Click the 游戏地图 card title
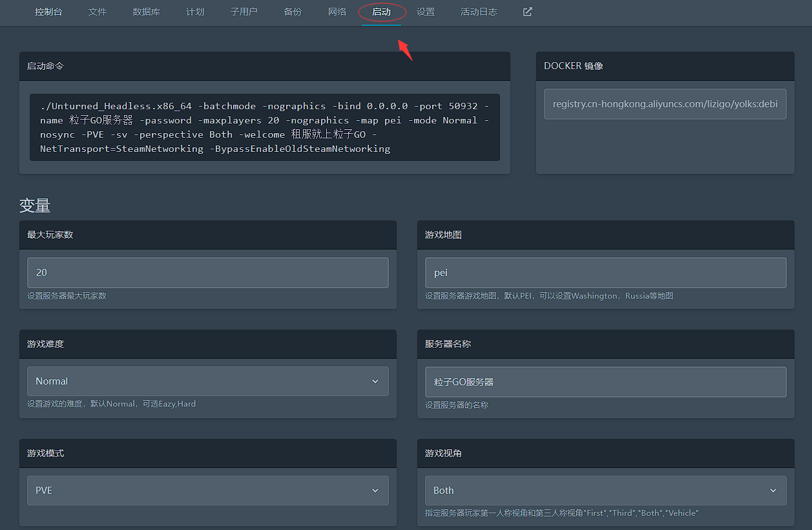 [x=443, y=235]
